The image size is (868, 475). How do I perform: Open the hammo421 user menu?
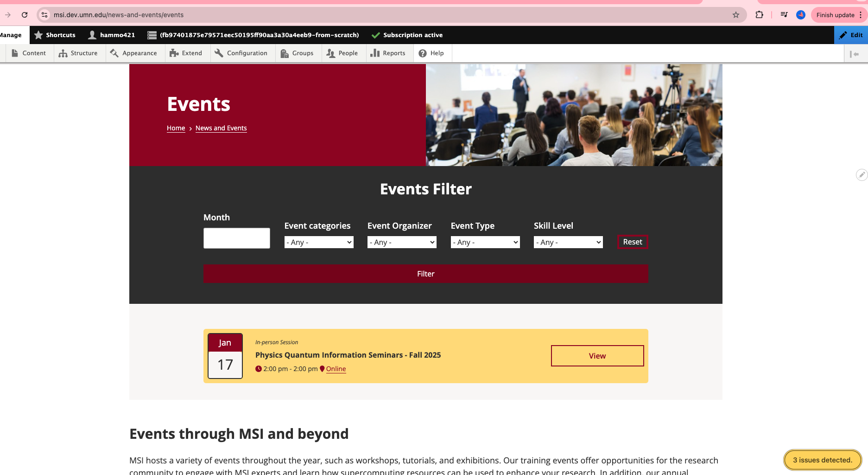(x=112, y=35)
